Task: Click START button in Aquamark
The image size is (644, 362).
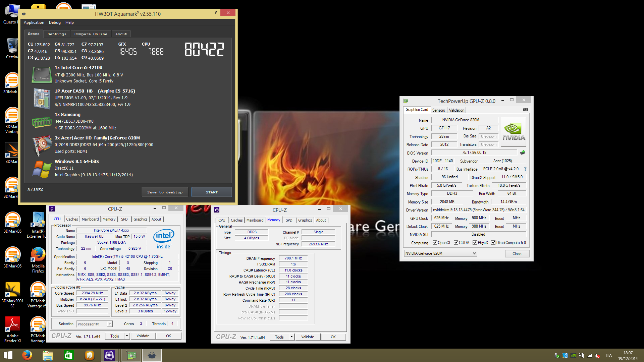Action: tap(212, 192)
